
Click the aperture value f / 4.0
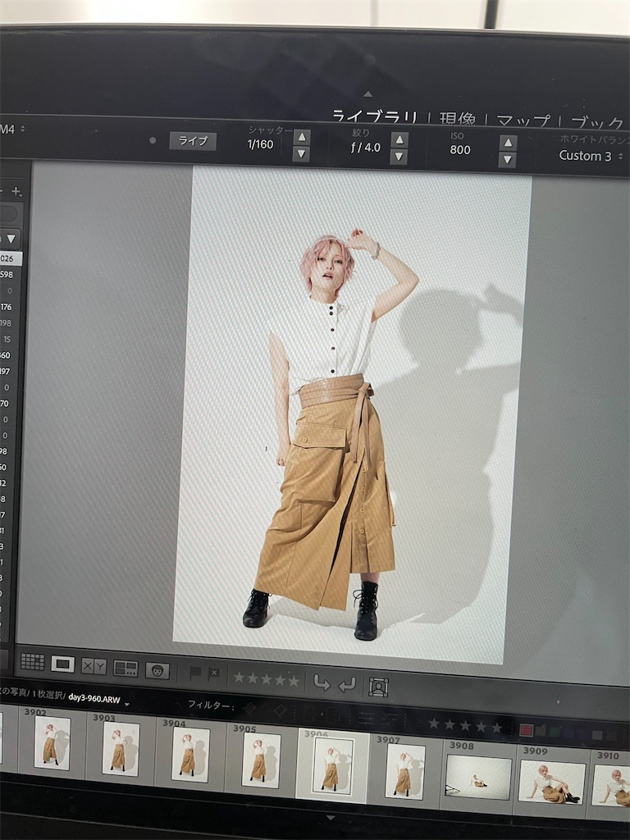[x=366, y=148]
